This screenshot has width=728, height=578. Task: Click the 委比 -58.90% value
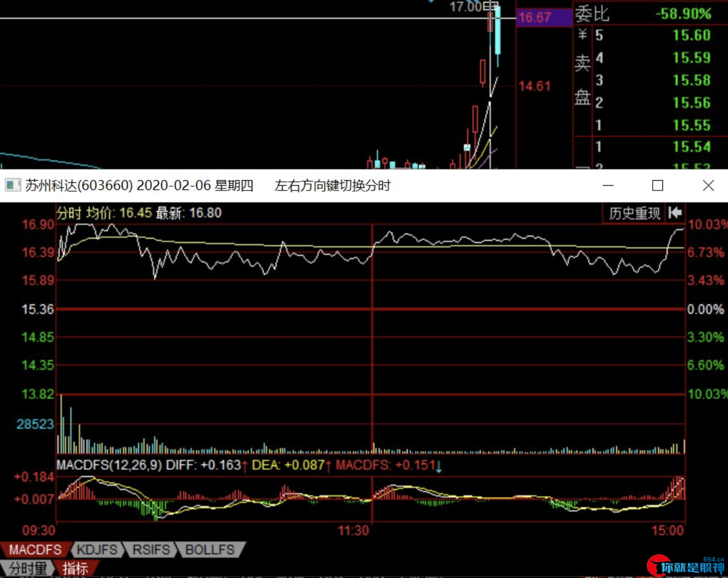684,14
